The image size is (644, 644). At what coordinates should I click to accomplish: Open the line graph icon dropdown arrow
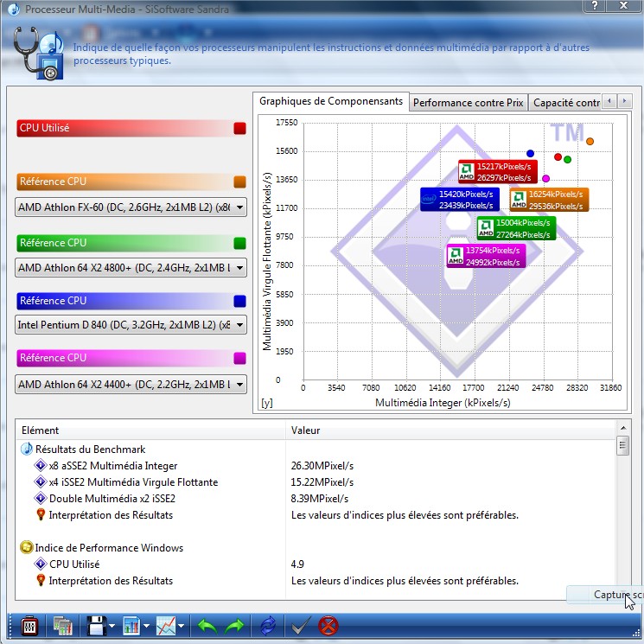click(x=182, y=627)
